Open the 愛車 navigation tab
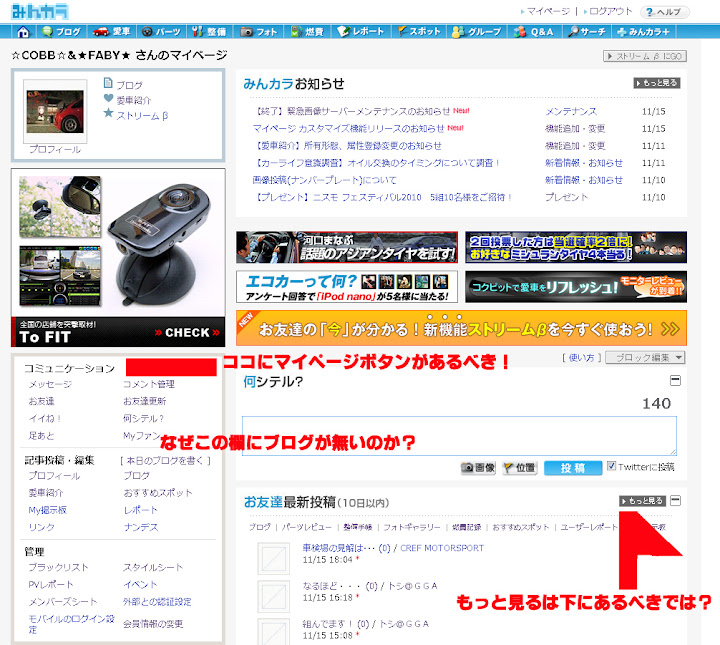Screen dimensions: 720x645 [x=112, y=32]
